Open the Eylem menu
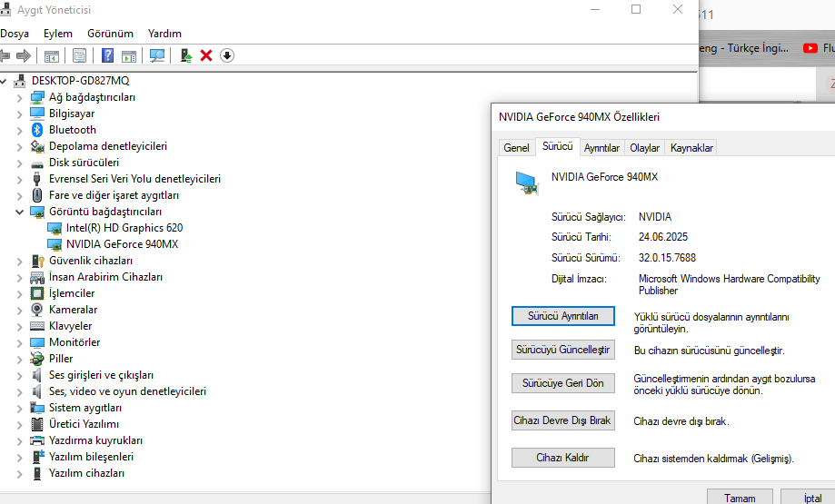Screen dimensions: 835x504 click(x=58, y=34)
